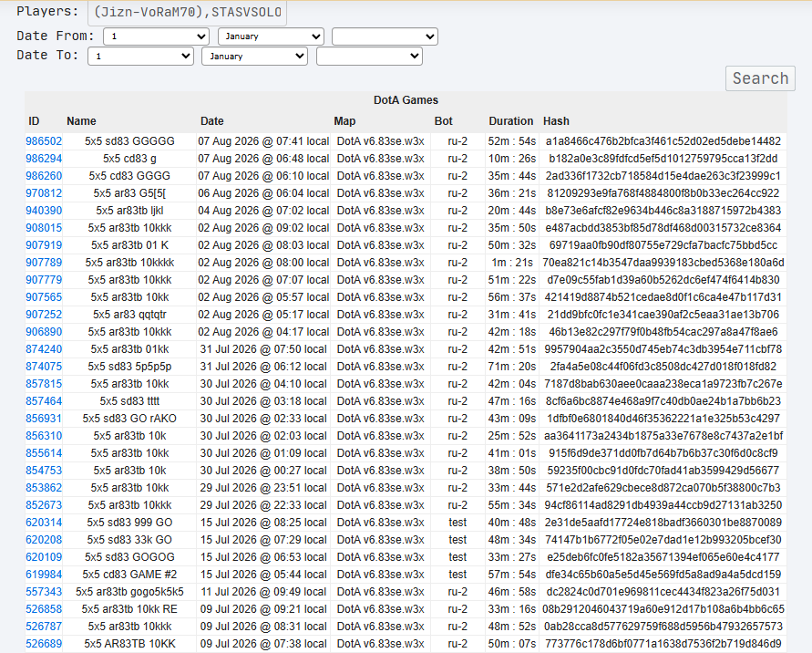The height and width of the screenshot is (653, 812).
Task: Open game ID 874075
Action: tap(44, 367)
